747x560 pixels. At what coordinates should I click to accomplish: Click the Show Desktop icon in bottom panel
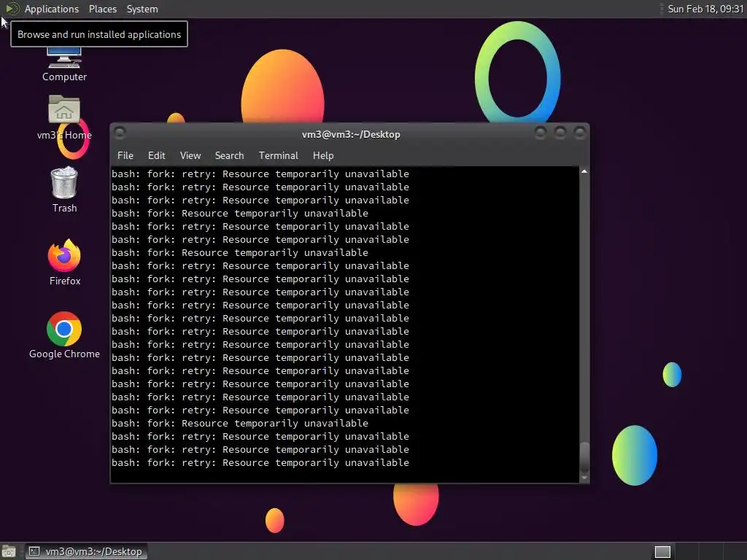tap(9, 551)
